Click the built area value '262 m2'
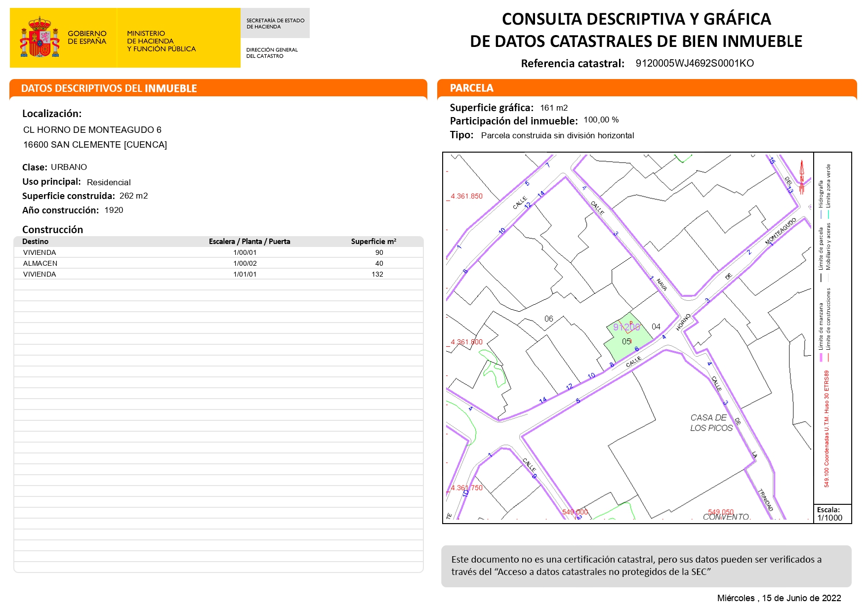The height and width of the screenshot is (613, 868). [x=133, y=196]
